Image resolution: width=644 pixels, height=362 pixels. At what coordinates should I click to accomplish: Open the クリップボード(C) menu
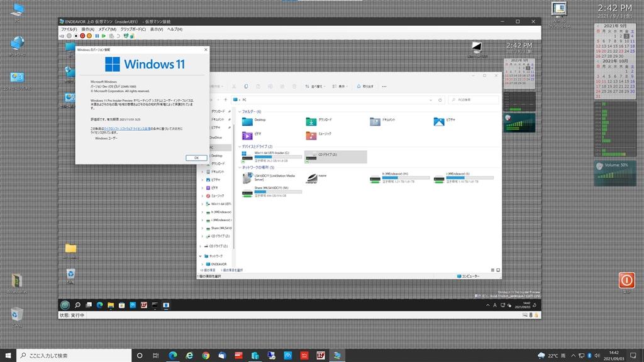[133, 29]
